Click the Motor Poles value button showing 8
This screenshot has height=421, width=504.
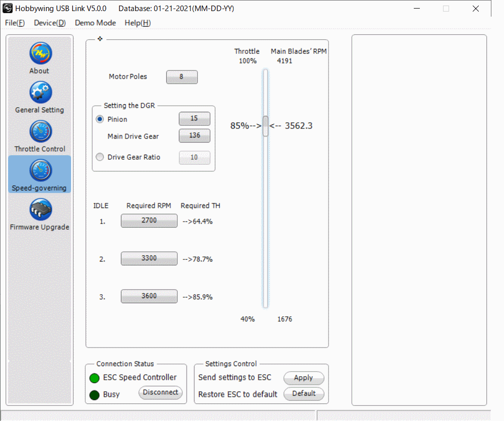(x=182, y=77)
